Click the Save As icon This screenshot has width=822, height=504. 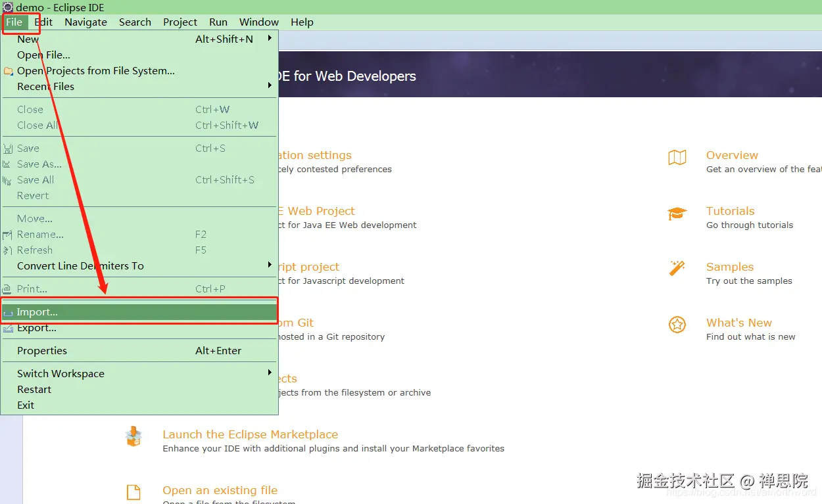coord(7,164)
